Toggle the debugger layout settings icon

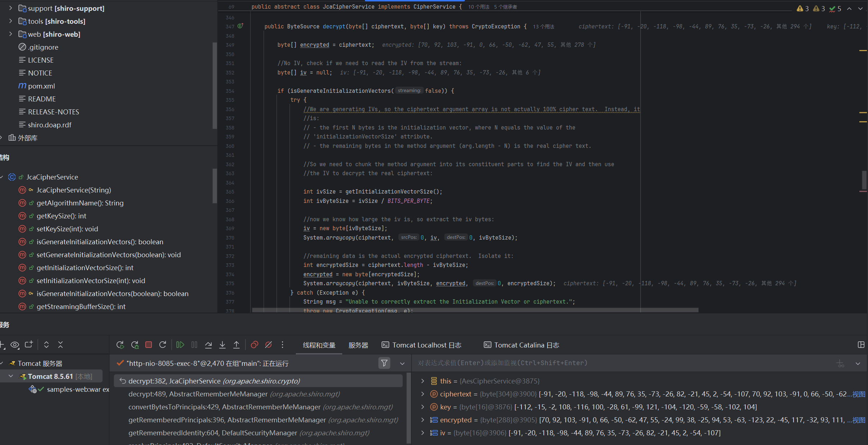pyautogui.click(x=861, y=345)
